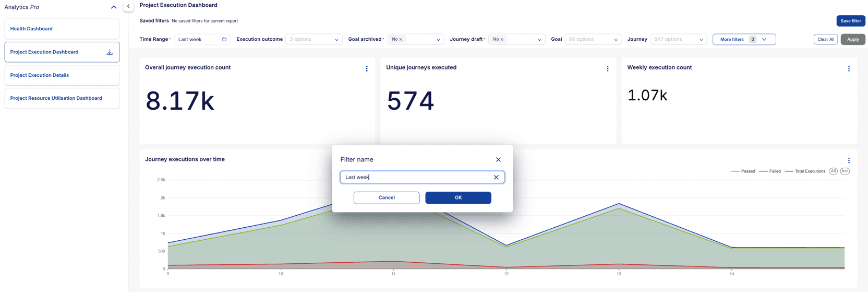Expand the Execution outcome dropdown
Image resolution: width=868 pixels, height=292 pixels.
(x=336, y=40)
